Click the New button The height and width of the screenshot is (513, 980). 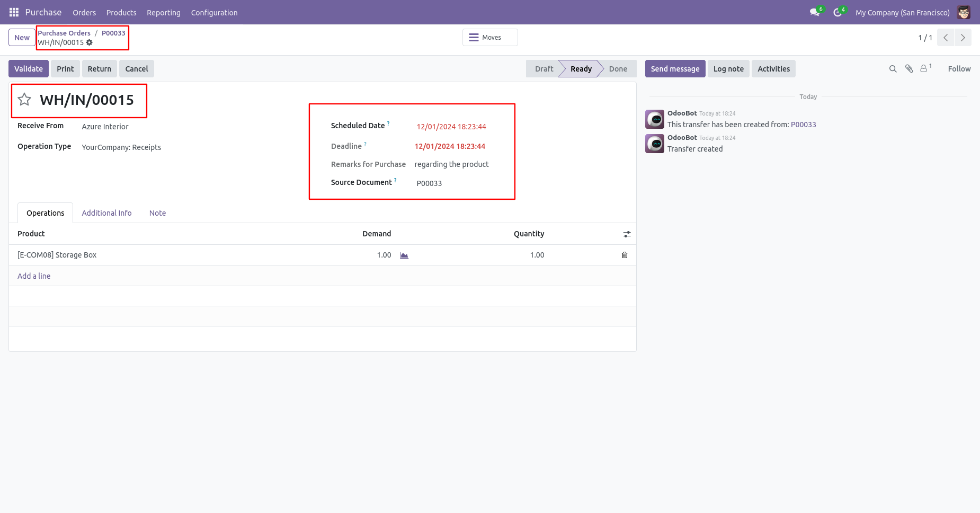pos(22,38)
